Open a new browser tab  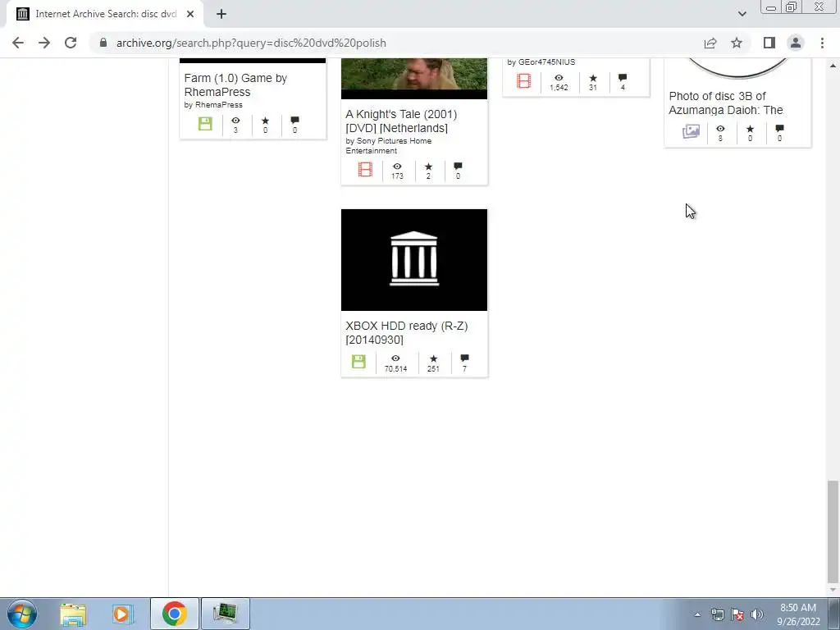(221, 14)
